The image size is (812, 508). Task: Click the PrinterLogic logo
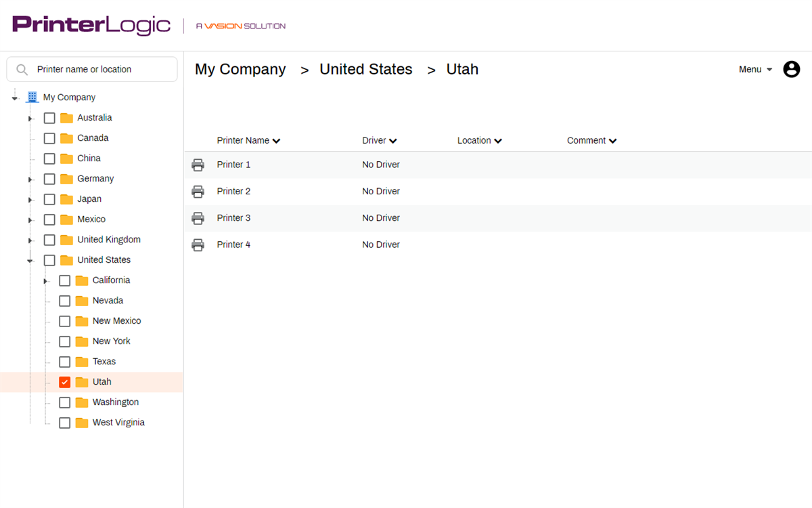point(91,25)
